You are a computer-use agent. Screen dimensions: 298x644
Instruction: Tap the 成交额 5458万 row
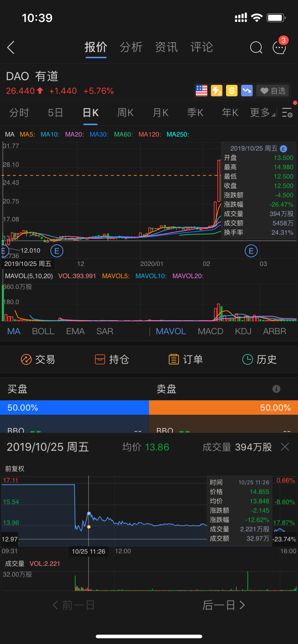(258, 223)
